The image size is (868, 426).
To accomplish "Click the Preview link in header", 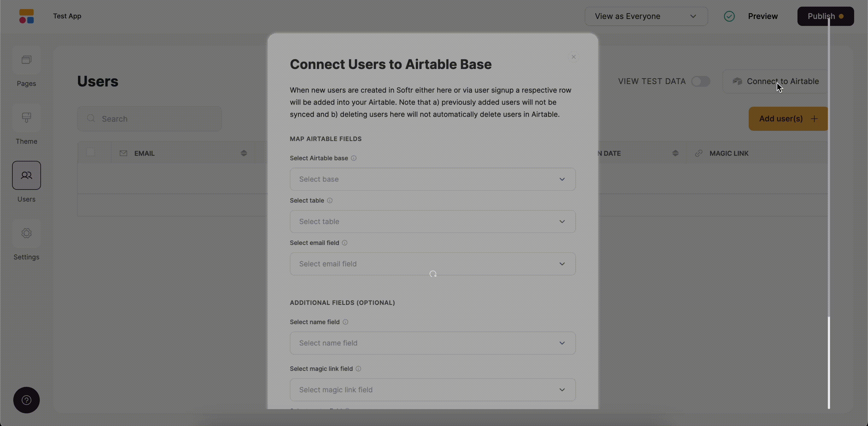I will coord(763,16).
